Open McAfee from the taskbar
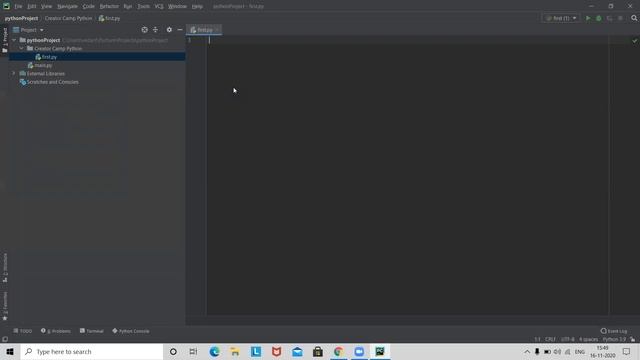The width and height of the screenshot is (640, 360). pos(276,351)
